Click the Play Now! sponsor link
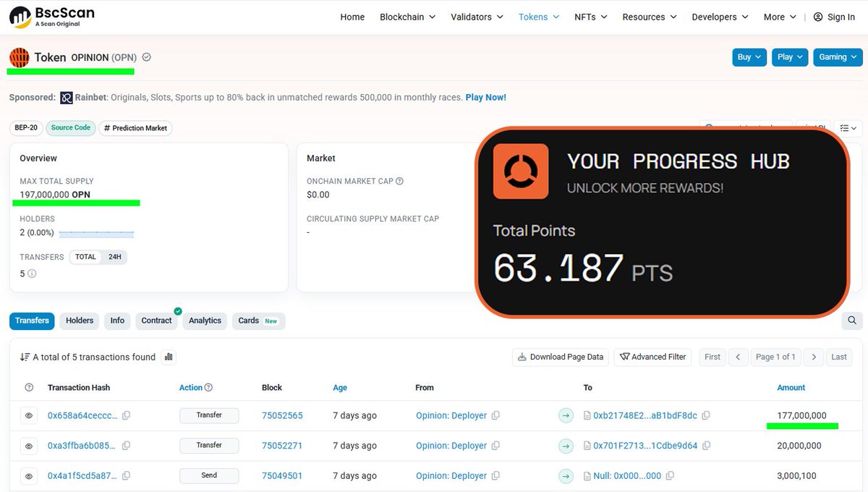 coord(485,97)
